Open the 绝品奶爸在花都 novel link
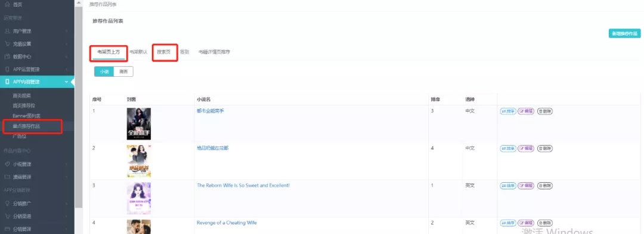 coord(213,148)
